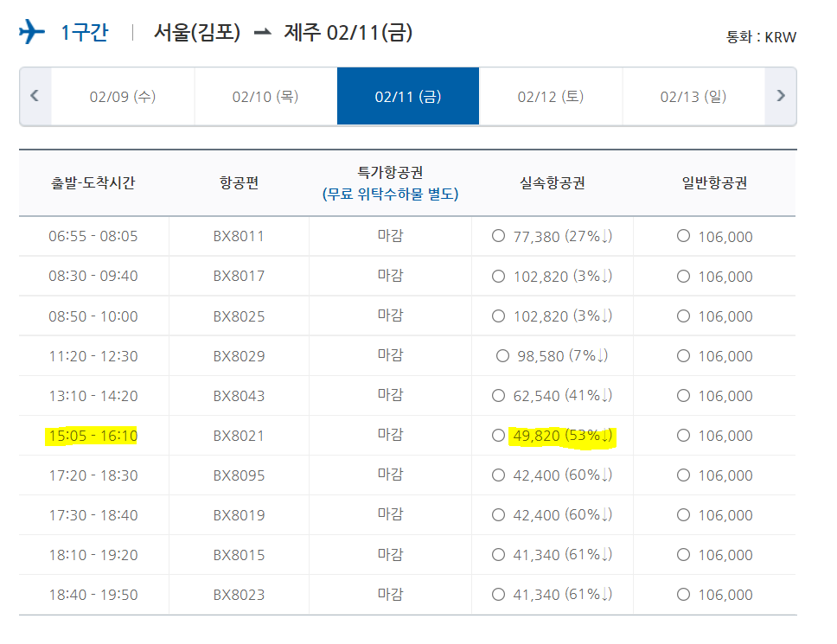The image size is (837, 644).
Task: Select BX8043 regular fare 106,000
Action: click(683, 395)
